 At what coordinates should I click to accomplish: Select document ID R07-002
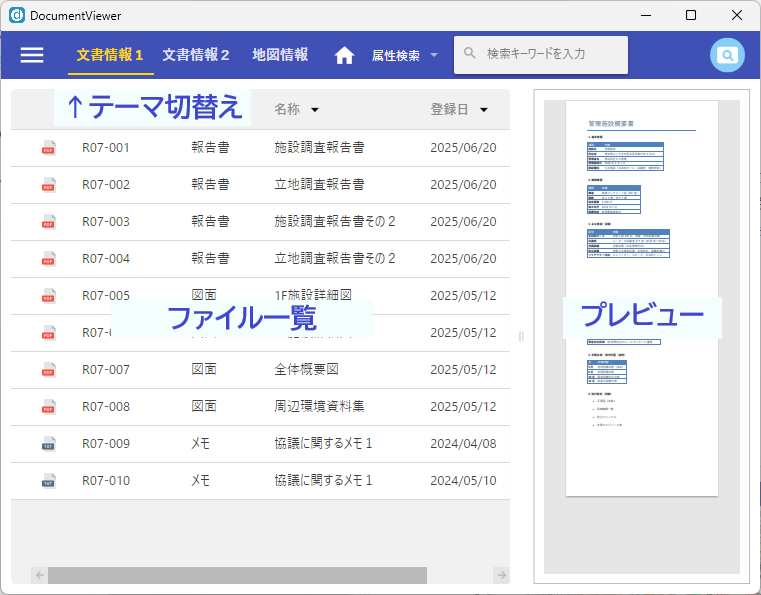tap(106, 184)
